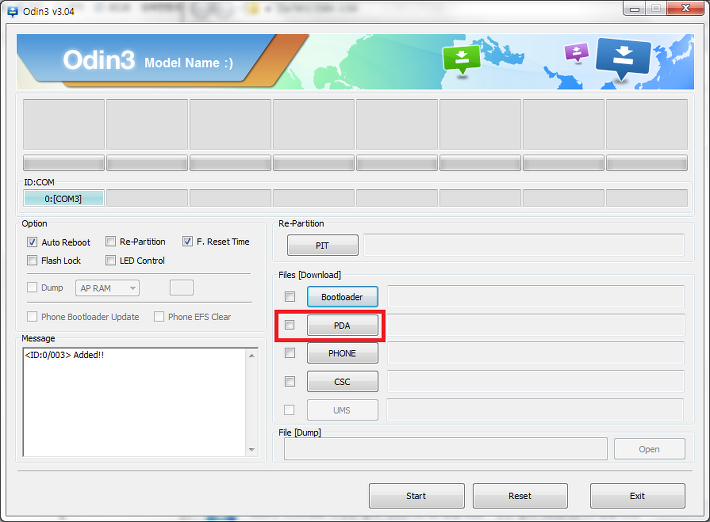Click the PHONE file button

342,353
